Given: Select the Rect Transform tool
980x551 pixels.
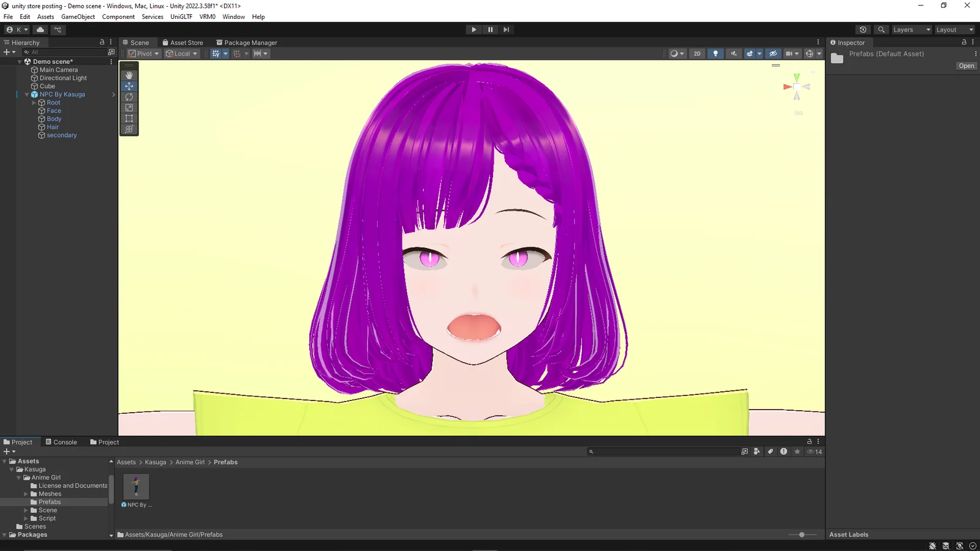Looking at the screenshot, I should pyautogui.click(x=129, y=118).
